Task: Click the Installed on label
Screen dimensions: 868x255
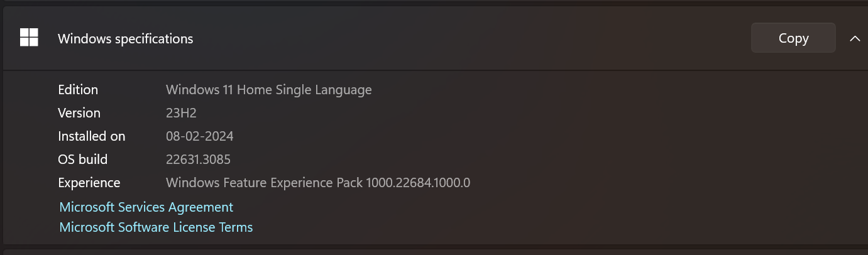Action: point(91,136)
